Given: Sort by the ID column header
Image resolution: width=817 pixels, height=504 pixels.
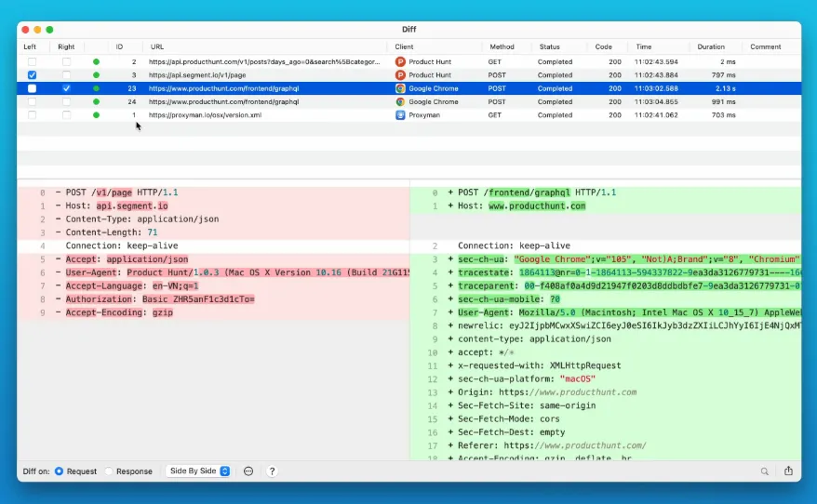Looking at the screenshot, I should [x=119, y=46].
